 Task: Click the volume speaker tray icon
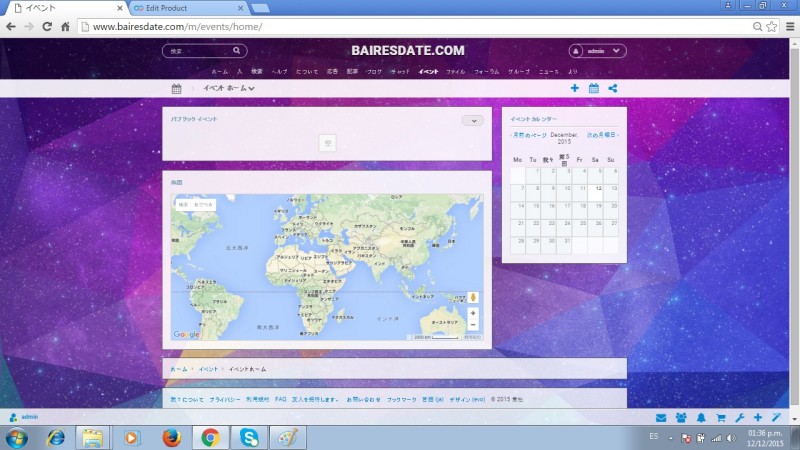[732, 438]
